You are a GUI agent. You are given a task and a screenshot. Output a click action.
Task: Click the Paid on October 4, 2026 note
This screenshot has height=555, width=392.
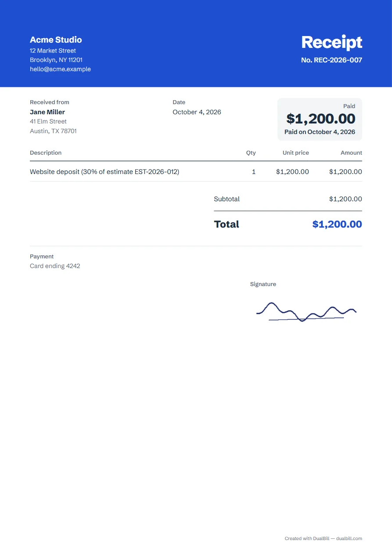(320, 132)
